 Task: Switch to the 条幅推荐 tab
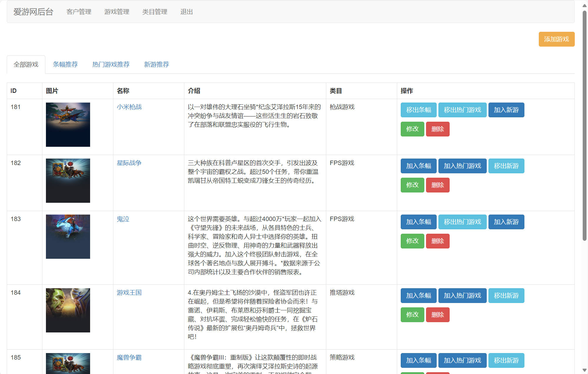(65, 64)
